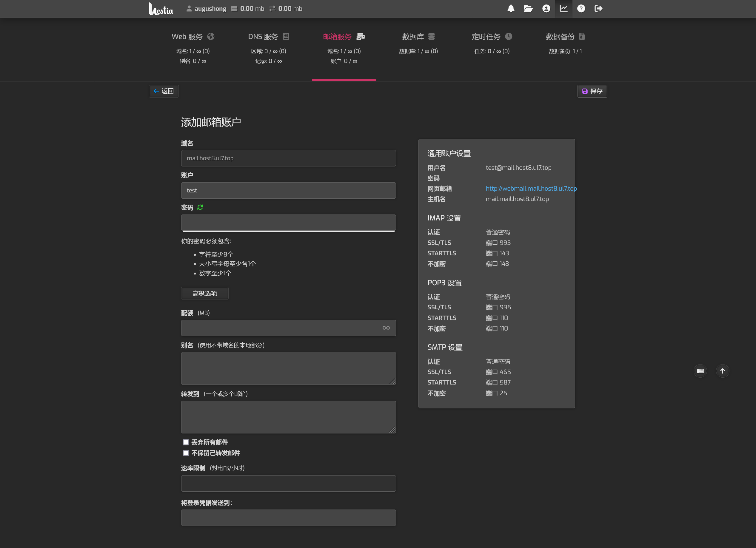The width and height of the screenshot is (756, 548).
Task: Click the keyboard shortcuts icon
Action: click(700, 371)
